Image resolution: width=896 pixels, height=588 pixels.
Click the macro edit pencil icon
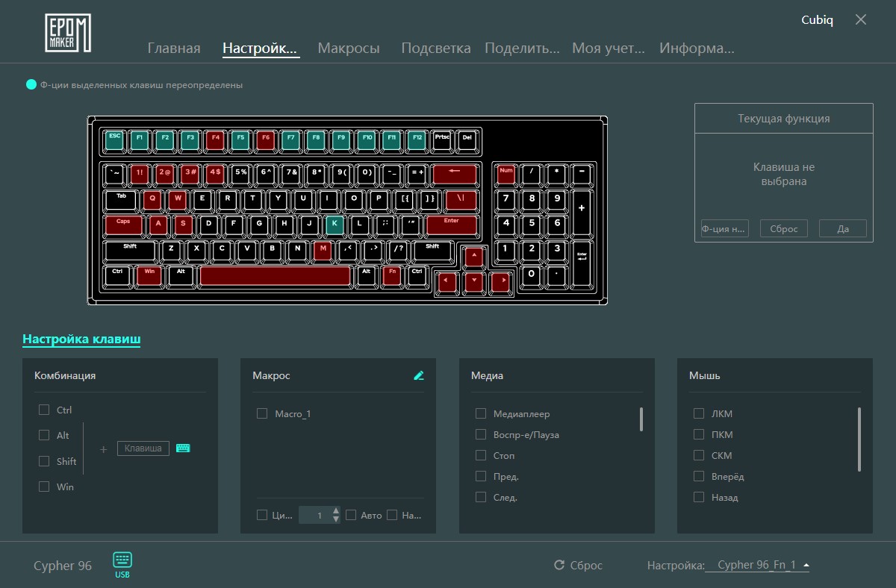[419, 375]
